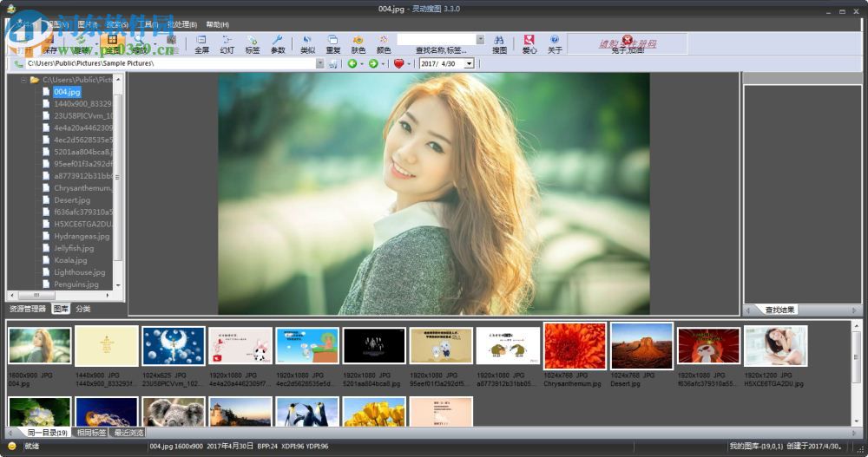
Task: Start slideshow with the 幻灯 icon
Action: pyautogui.click(x=227, y=43)
